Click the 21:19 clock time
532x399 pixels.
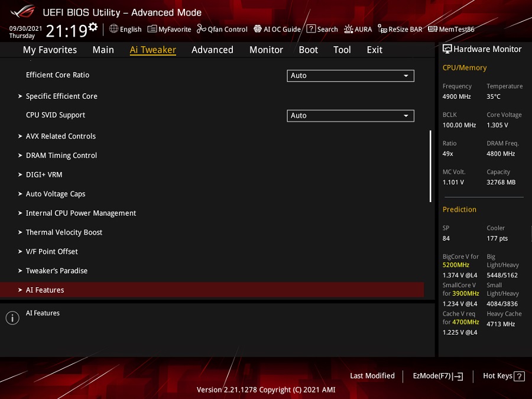click(x=66, y=31)
